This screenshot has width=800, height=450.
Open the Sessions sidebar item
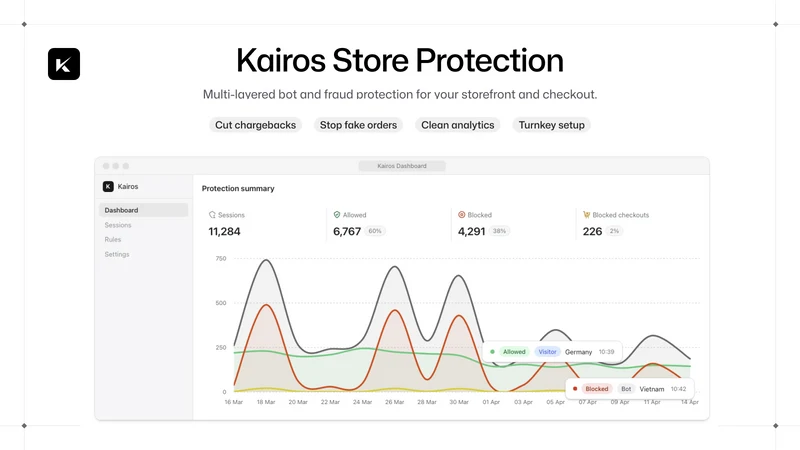[118, 225]
